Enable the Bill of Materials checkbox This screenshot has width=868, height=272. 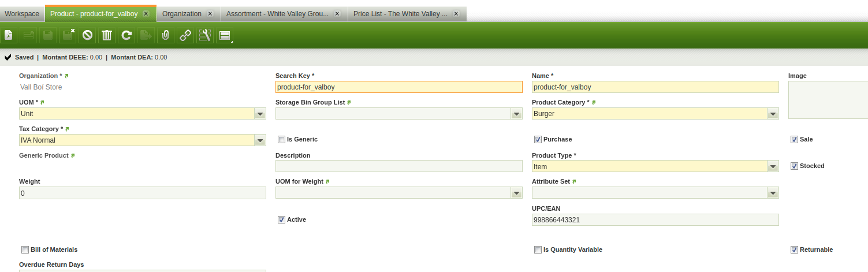click(x=25, y=249)
